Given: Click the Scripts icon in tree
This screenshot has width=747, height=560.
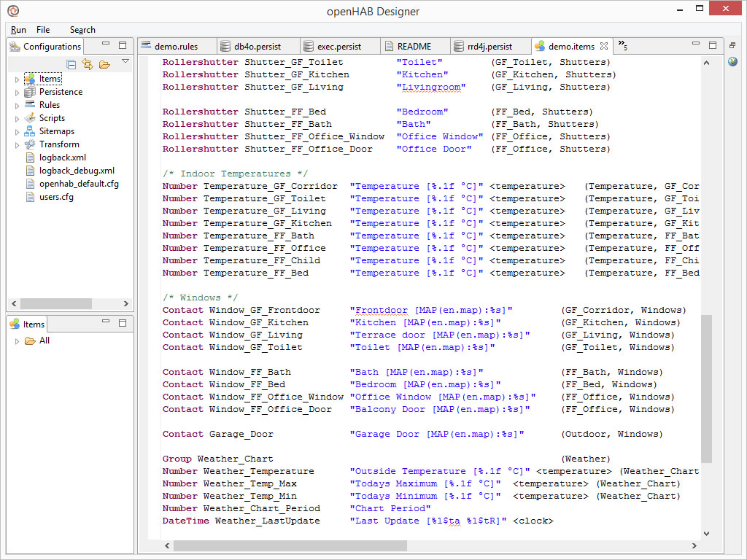Looking at the screenshot, I should pos(29,117).
